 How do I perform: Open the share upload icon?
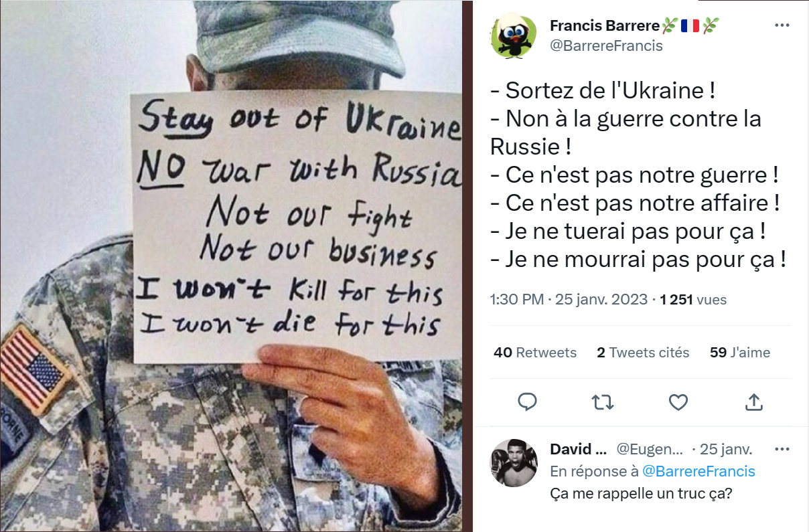pyautogui.click(x=754, y=402)
